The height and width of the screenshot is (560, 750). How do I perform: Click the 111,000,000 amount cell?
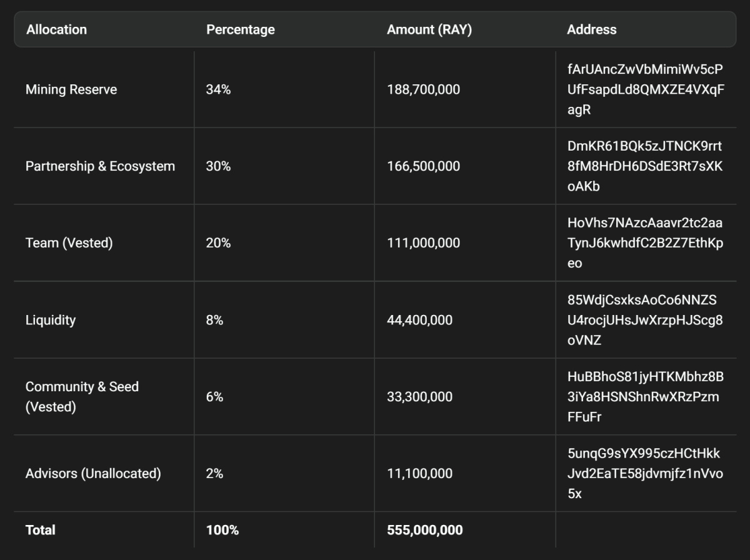[423, 242]
